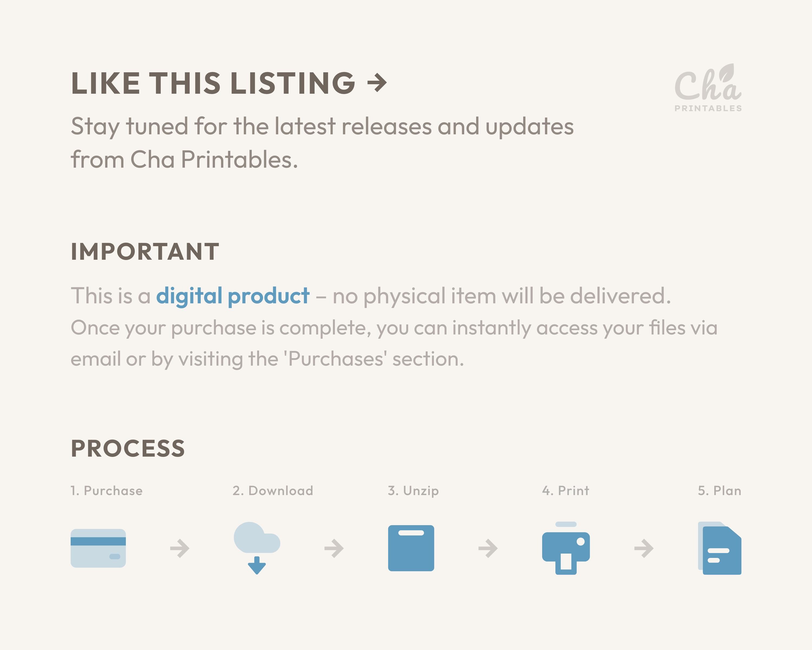
Task: Click the arrow between Download and Unzip
Action: (334, 548)
